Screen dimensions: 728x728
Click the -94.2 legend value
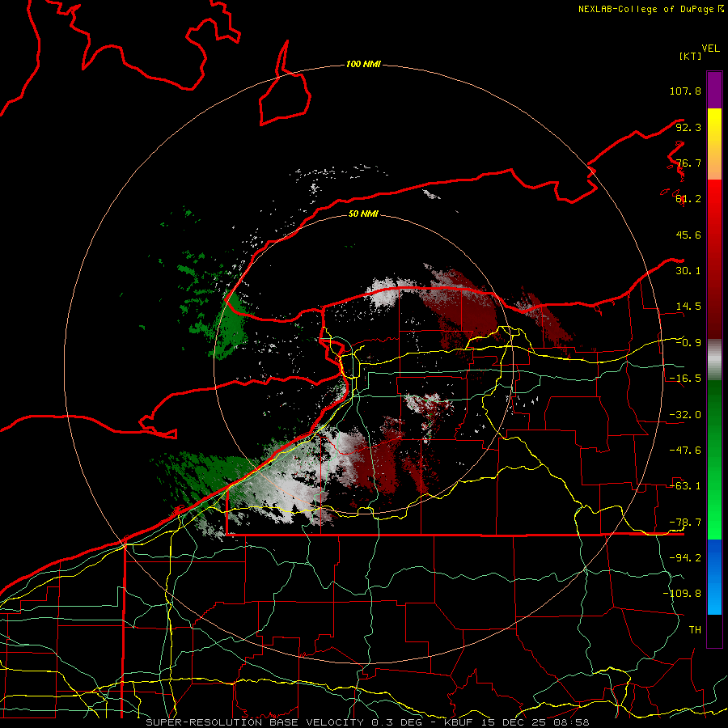(x=685, y=558)
